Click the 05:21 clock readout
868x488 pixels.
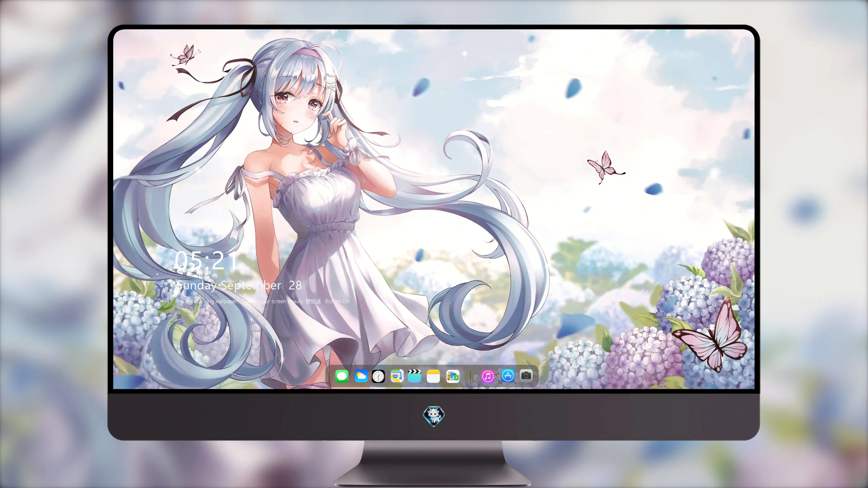tap(206, 260)
